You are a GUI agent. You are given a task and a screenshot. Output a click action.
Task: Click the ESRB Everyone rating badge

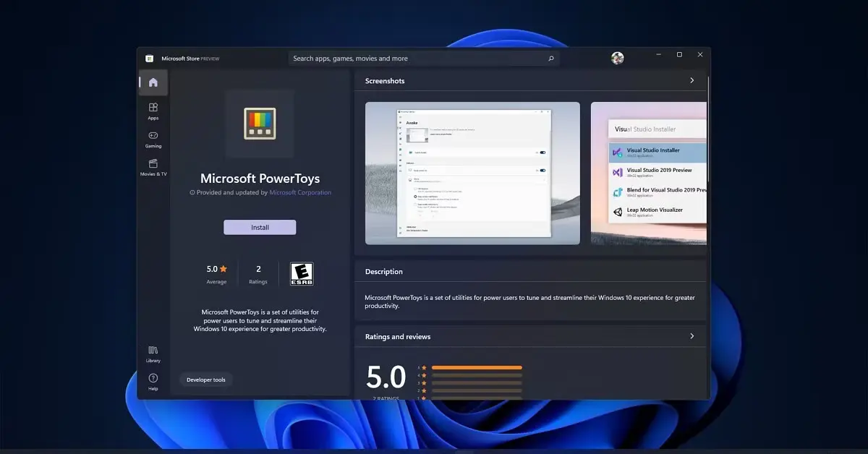(302, 273)
